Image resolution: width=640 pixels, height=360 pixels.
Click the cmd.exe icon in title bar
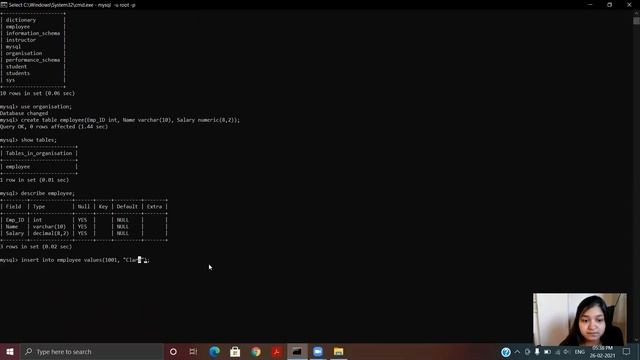pos(4,5)
